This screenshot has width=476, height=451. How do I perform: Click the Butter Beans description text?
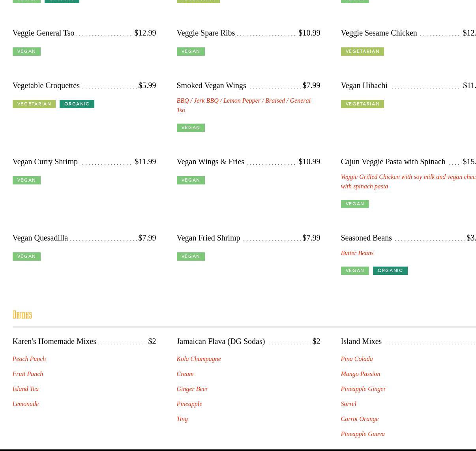point(357,253)
